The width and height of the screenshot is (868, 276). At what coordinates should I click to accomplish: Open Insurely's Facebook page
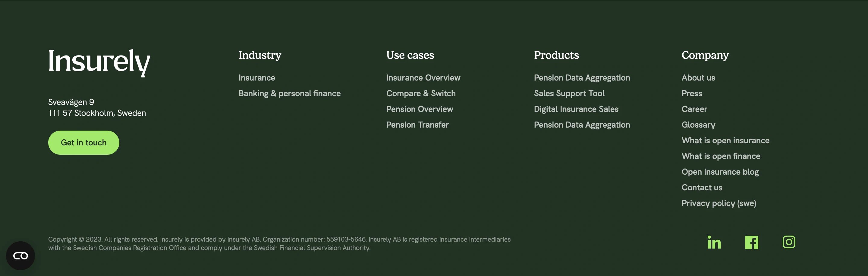pyautogui.click(x=752, y=242)
